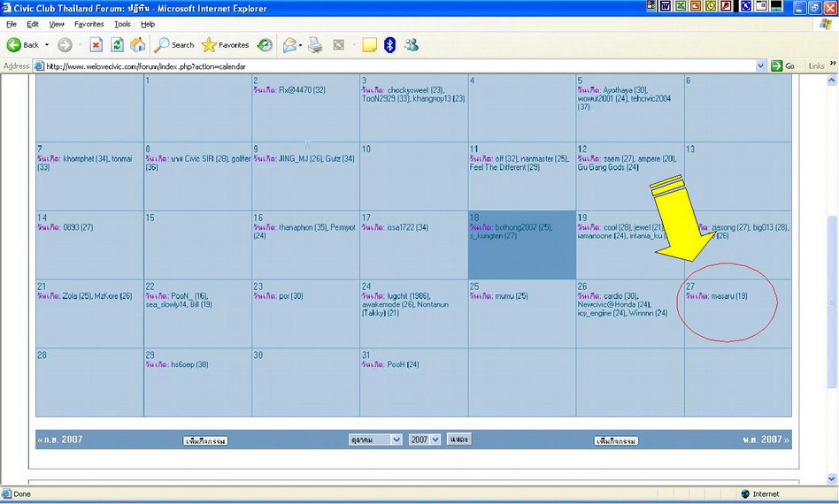Refresh the current page
The height and width of the screenshot is (504, 839).
(x=117, y=45)
